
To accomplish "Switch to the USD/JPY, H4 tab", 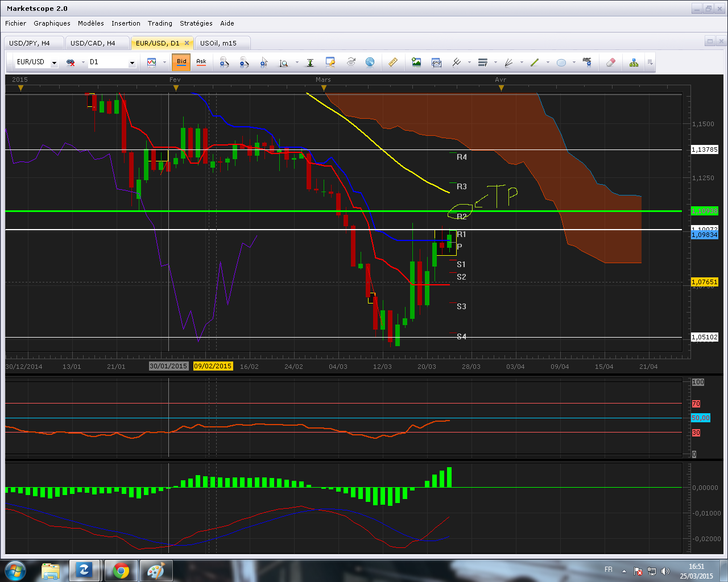I will click(30, 43).
